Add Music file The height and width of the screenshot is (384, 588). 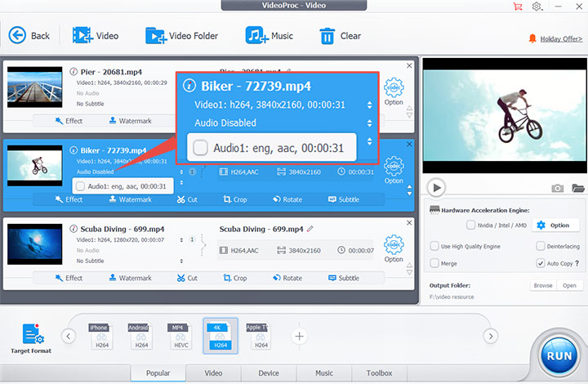[269, 36]
